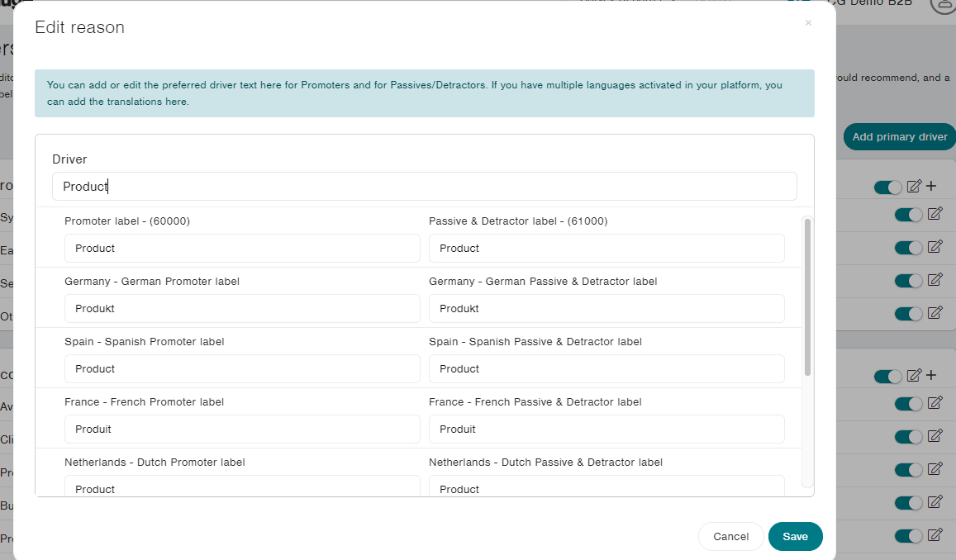Image resolution: width=956 pixels, height=560 pixels.
Task: Toggle the switch in the 'Ea' row
Action: (908, 248)
